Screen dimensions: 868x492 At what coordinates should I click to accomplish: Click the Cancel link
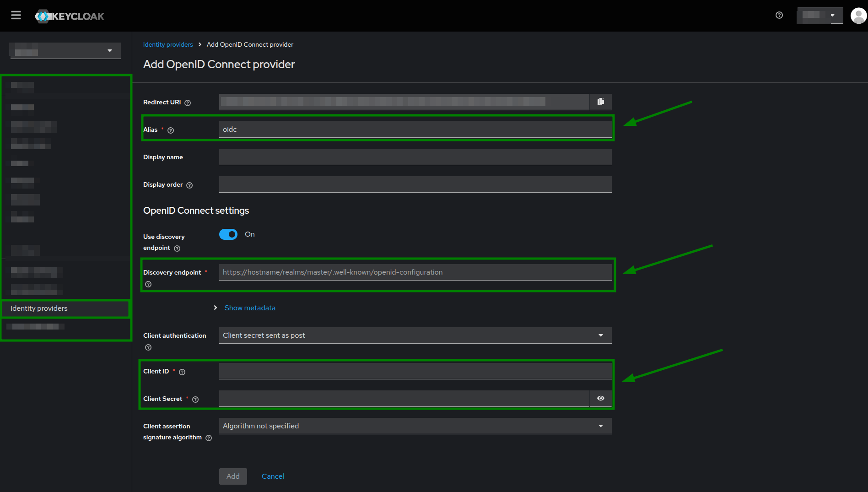[x=272, y=476]
